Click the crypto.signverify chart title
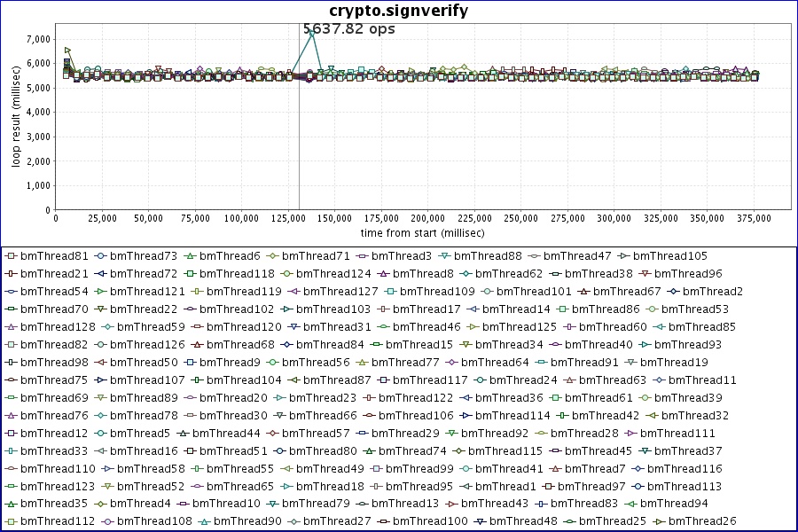 (398, 11)
